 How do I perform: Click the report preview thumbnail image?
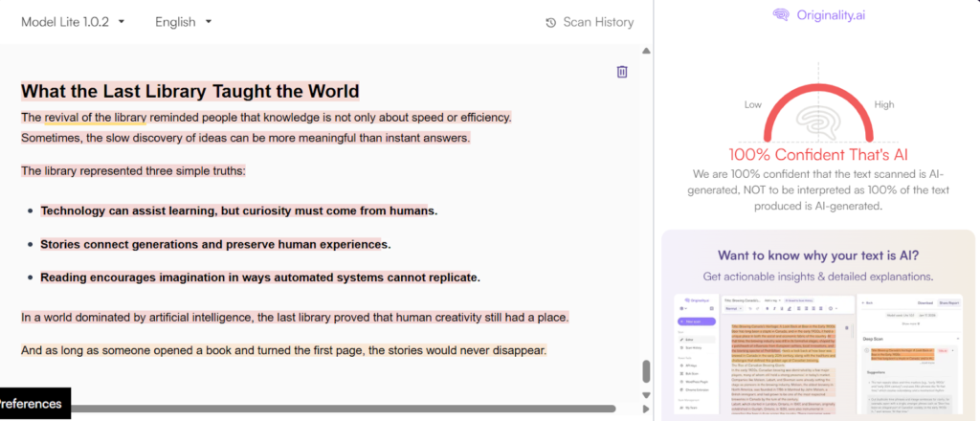click(818, 353)
